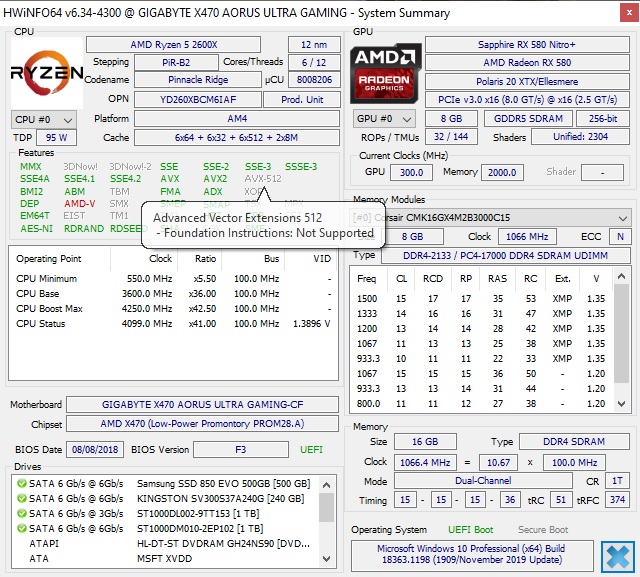Click the GPU memory clock 2000.0 field

(502, 172)
